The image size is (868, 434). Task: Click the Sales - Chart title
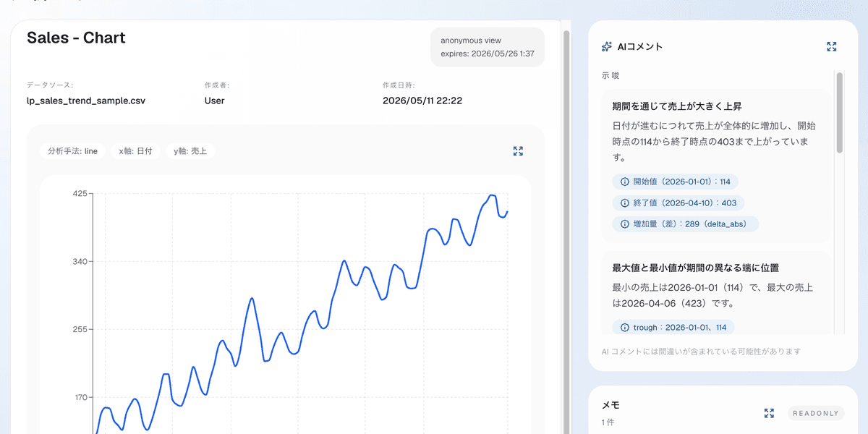(x=76, y=38)
